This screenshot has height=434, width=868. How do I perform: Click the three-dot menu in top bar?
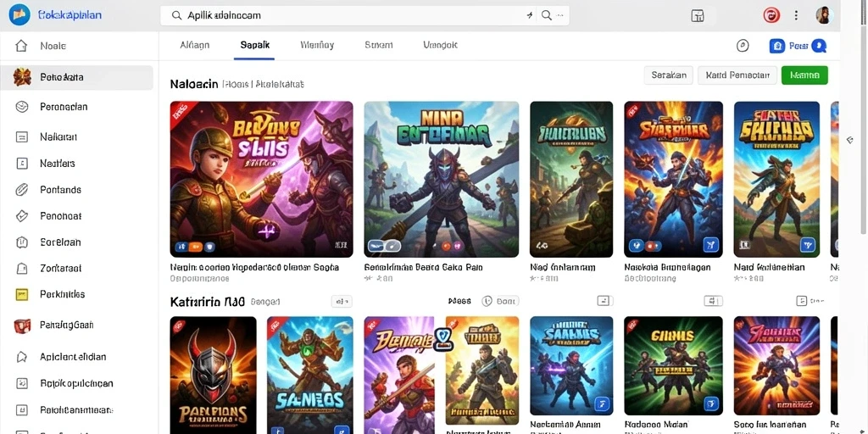tap(796, 15)
